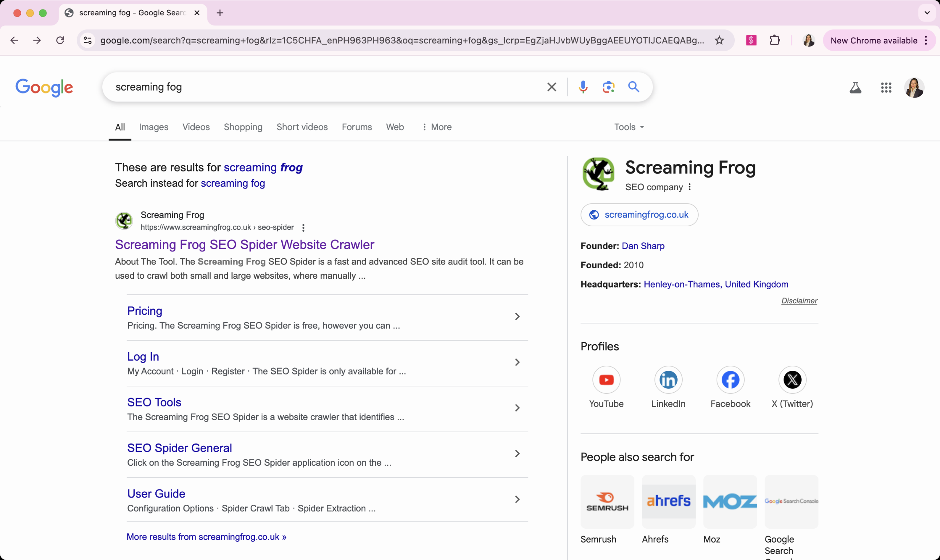940x560 pixels.
Task: Click the screamingfrog.co.uk website button
Action: (639, 215)
